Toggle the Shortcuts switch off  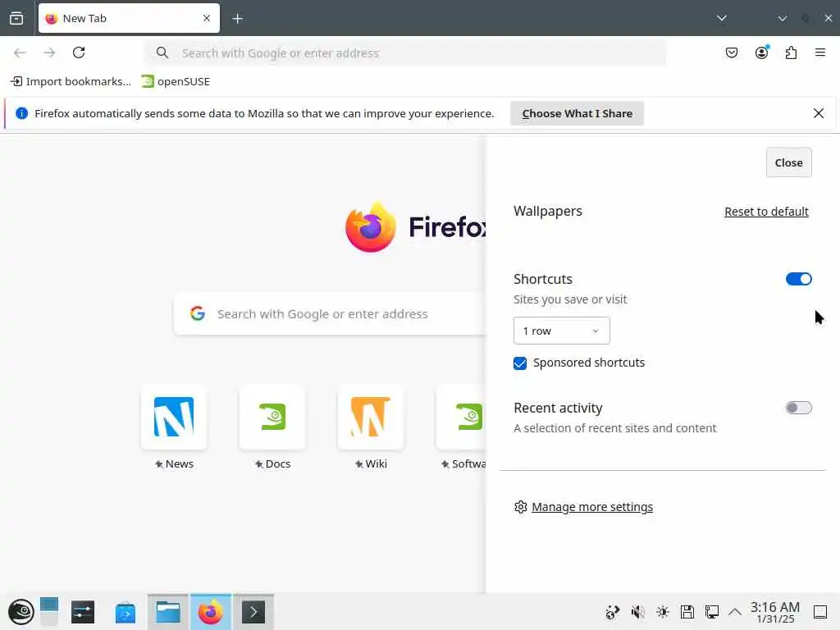click(x=798, y=279)
